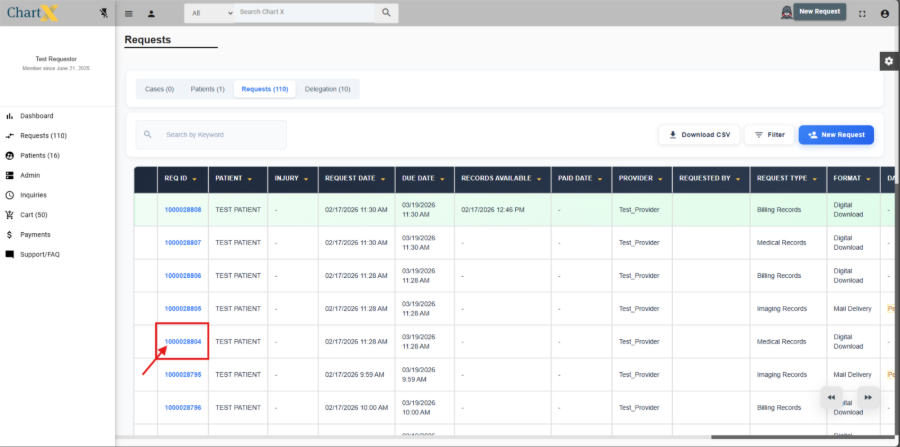
Task: Click the 02/17/2026 12:46 PM records available cell
Action: [492, 210]
